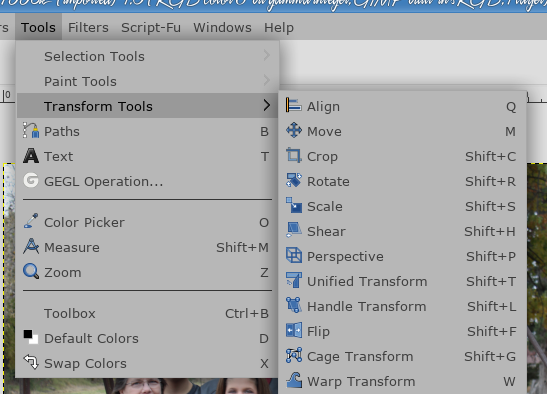
Task: Choose Perspective from Transform Tools
Action: pos(402,256)
